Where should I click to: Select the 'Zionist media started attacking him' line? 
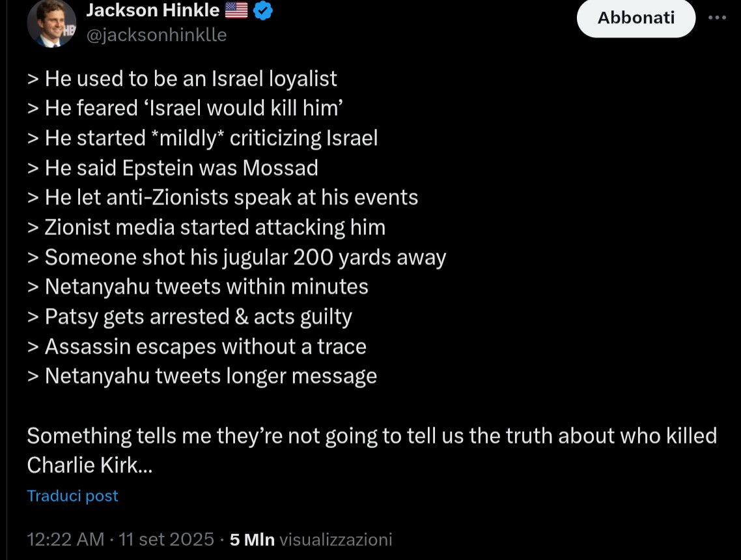tap(206, 227)
